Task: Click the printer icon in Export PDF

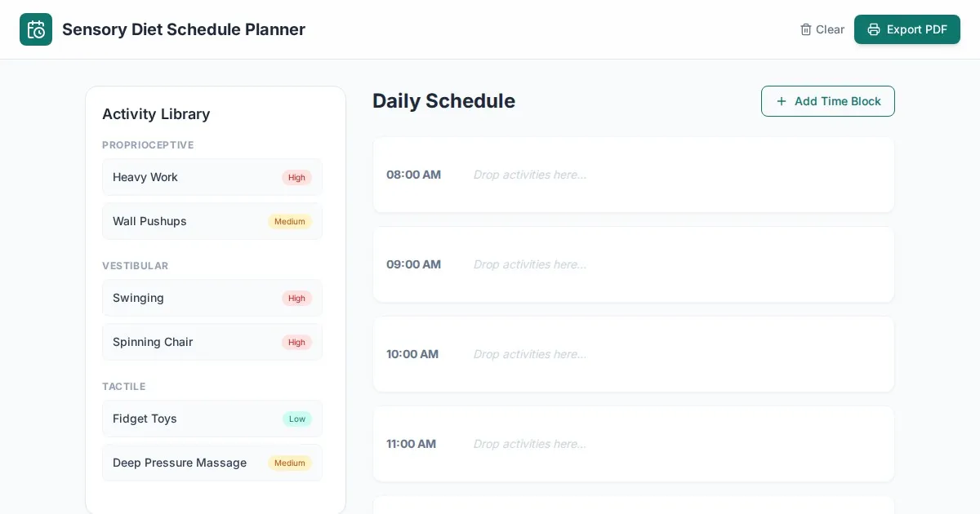Action: click(874, 29)
